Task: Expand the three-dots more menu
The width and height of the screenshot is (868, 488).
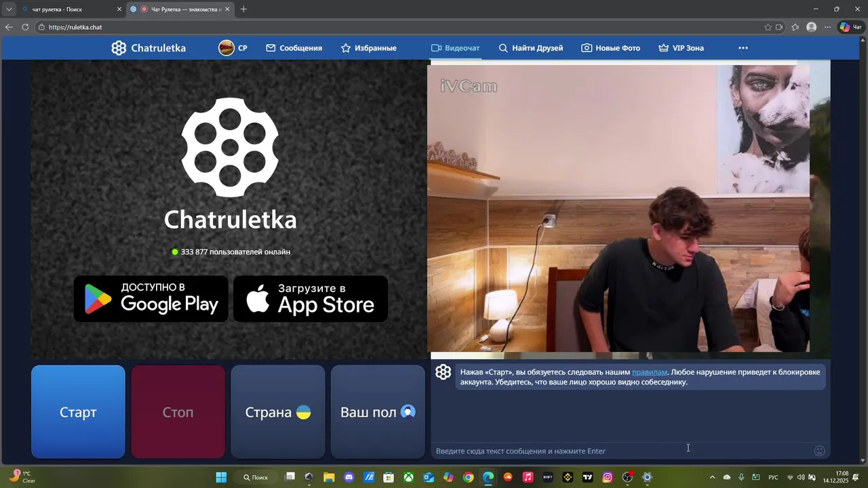Action: click(x=743, y=48)
